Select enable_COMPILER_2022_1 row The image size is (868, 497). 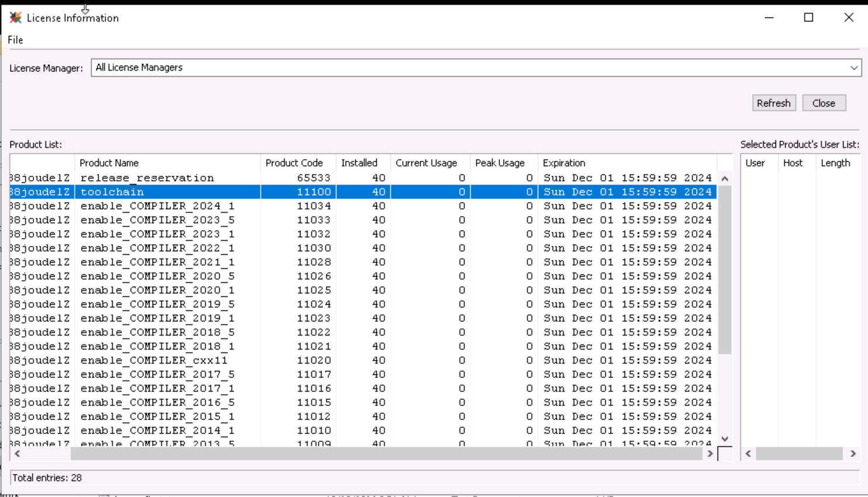click(363, 248)
